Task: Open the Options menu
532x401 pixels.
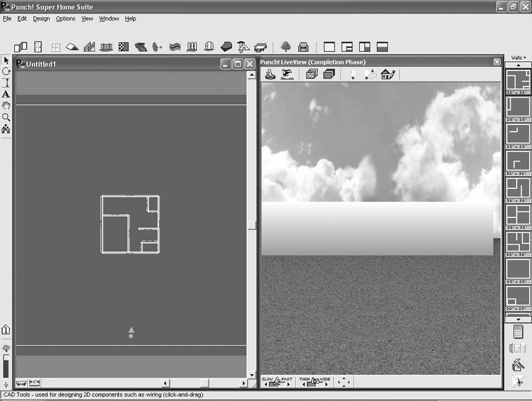Action: pyautogui.click(x=65, y=19)
